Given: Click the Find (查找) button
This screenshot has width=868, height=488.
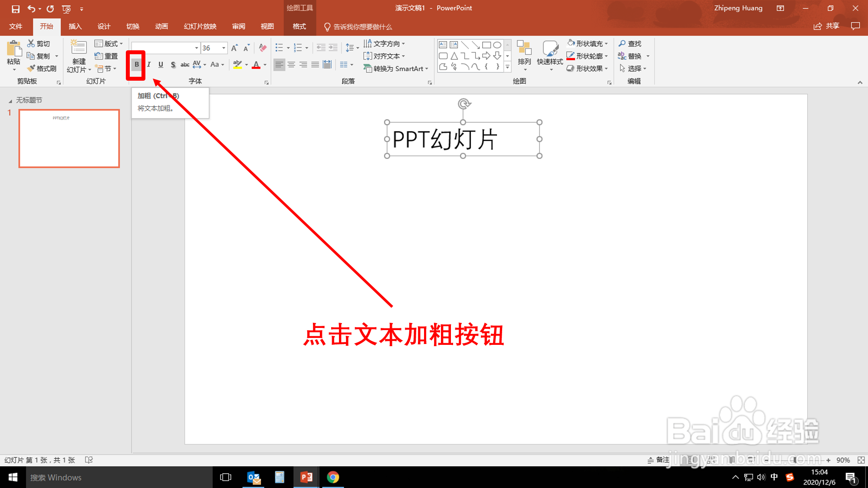Looking at the screenshot, I should point(630,44).
